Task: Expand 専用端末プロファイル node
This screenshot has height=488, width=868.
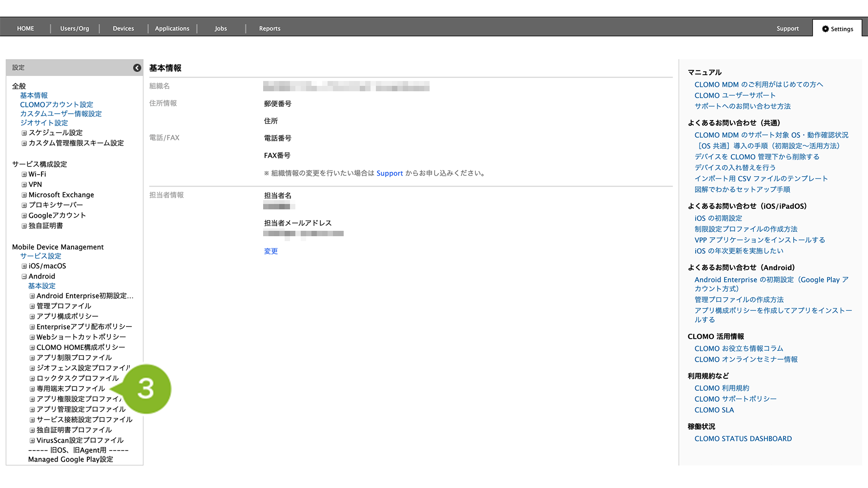Action: (32, 389)
